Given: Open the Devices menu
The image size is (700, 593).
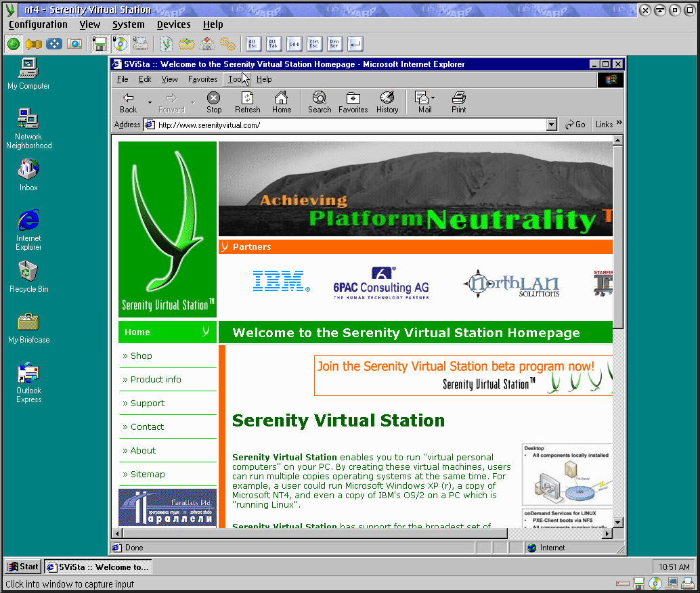Looking at the screenshot, I should pos(173,24).
